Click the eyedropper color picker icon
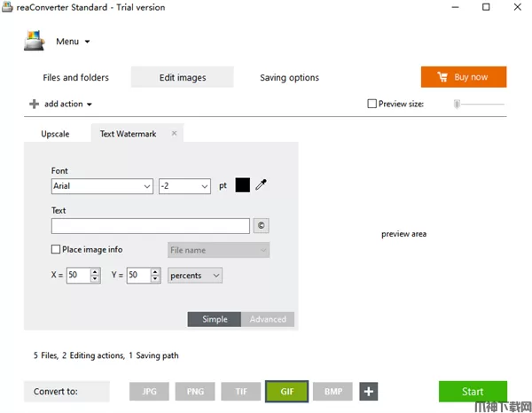 pos(262,185)
